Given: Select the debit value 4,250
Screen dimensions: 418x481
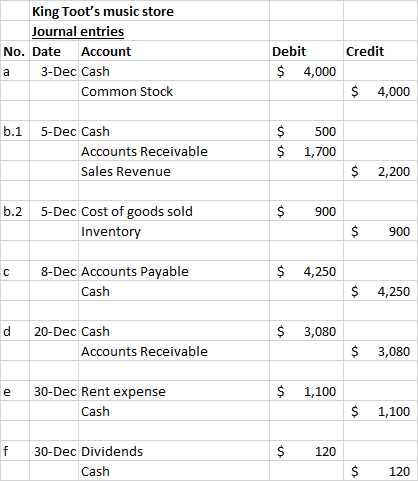Looking at the screenshot, I should (306, 271).
